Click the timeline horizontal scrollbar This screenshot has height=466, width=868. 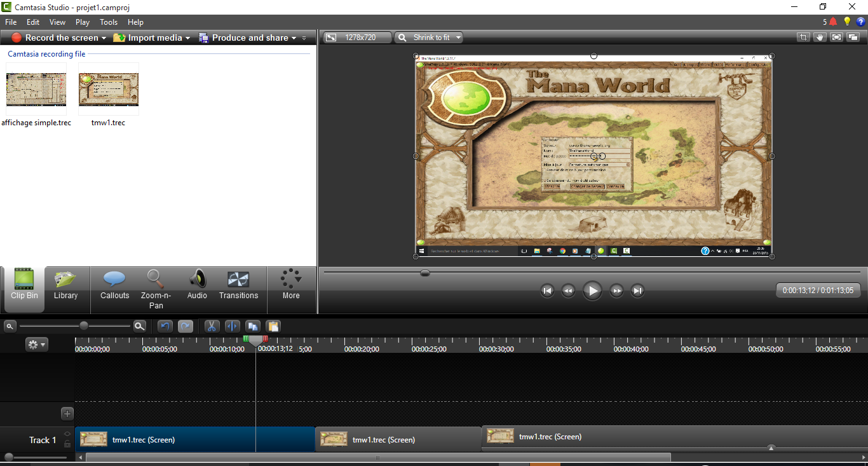[378, 457]
